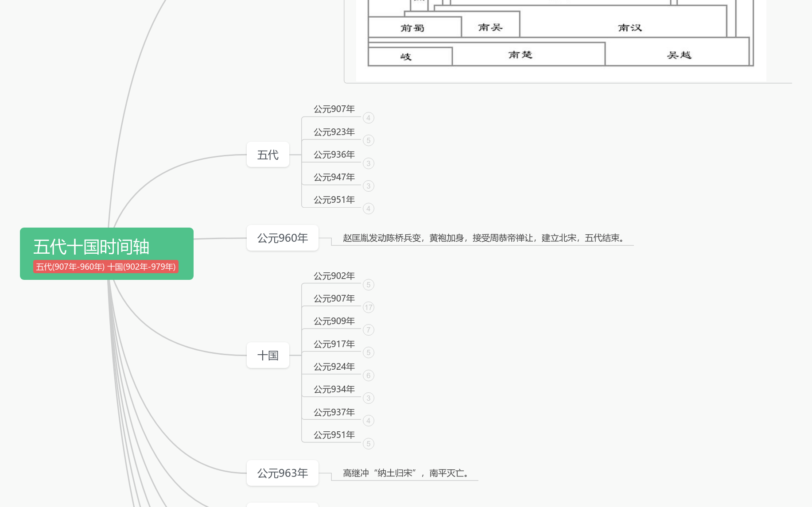812x507 pixels.
Task: Expand 公元937年 collapsed badge
Action: [368, 421]
